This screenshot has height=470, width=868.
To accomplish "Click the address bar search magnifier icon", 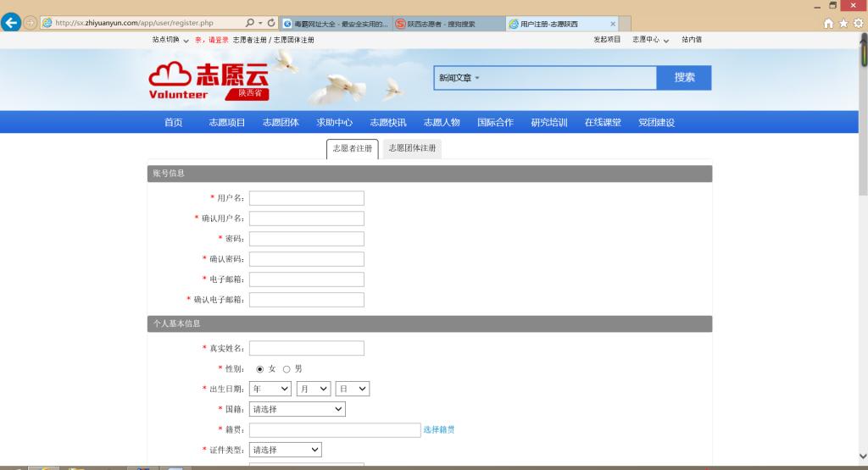I will point(249,23).
